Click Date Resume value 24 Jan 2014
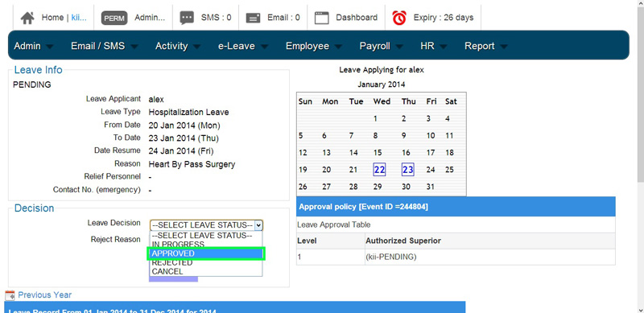Viewport: 644px width, 313px height. coord(181,151)
